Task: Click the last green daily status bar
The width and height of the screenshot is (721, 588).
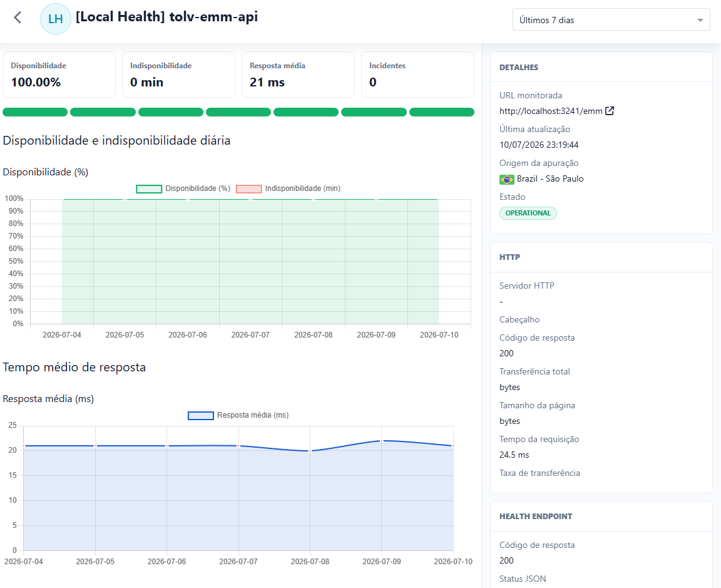Action: tap(441, 112)
